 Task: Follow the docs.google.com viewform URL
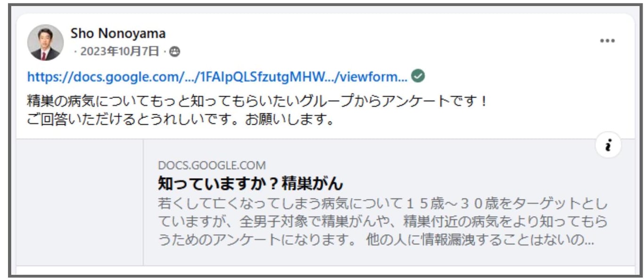[218, 76]
